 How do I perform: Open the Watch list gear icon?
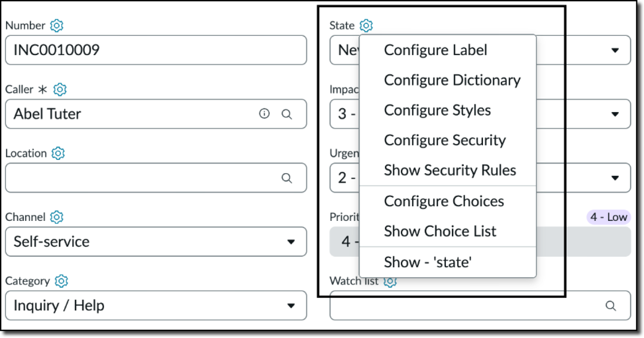(390, 281)
